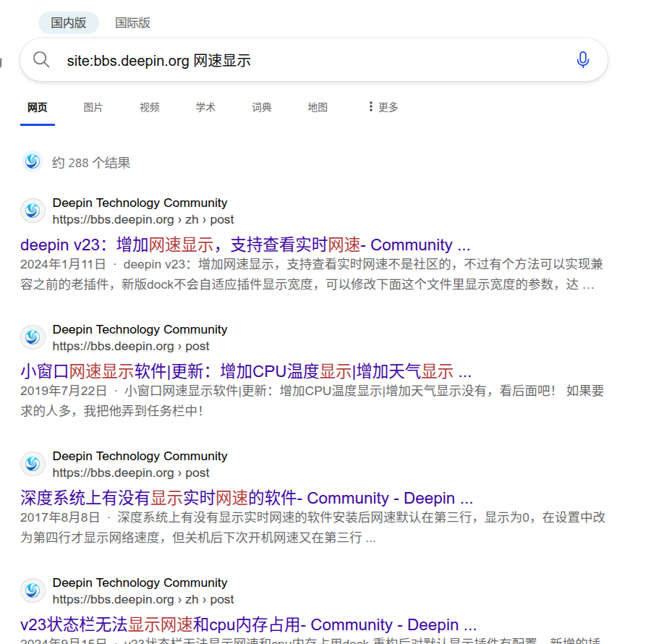This screenshot has width=651, height=644.
Task: Click site name above deepin v23 result
Action: [x=140, y=203]
